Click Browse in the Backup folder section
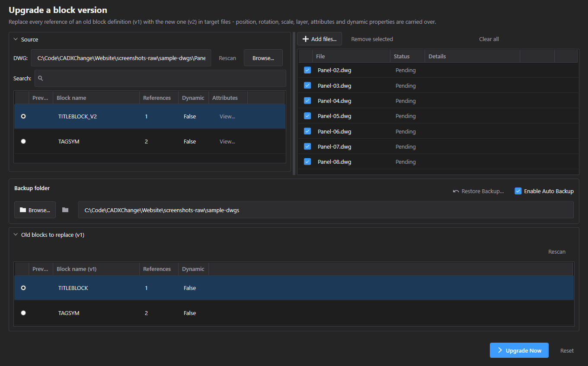 click(35, 210)
